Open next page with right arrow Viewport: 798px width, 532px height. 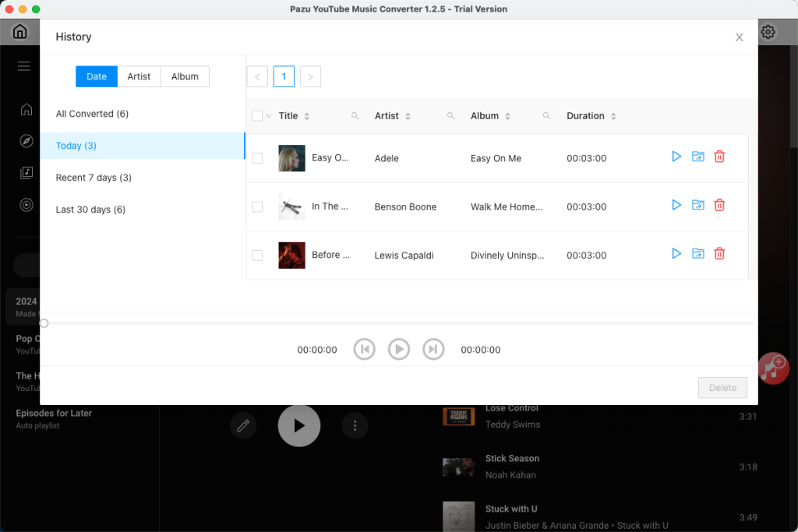(310, 76)
